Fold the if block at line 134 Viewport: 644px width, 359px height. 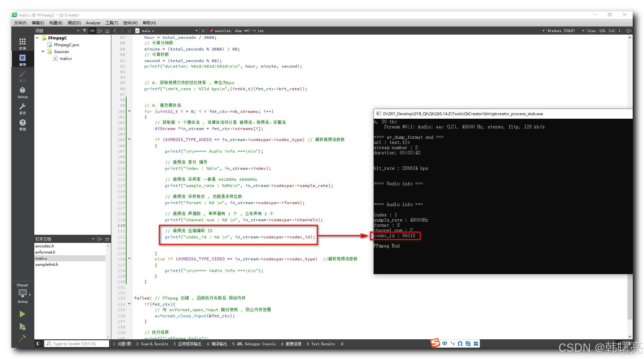[x=129, y=304]
